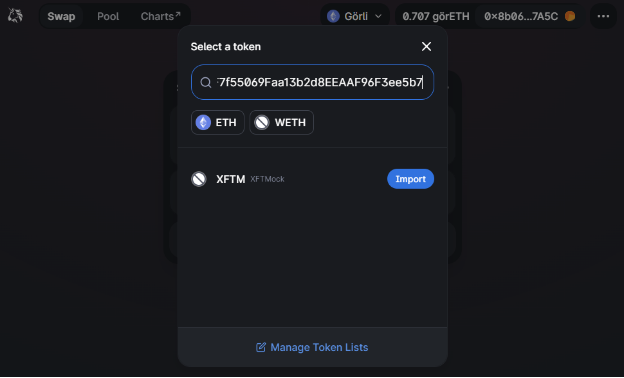Click the Ethereum icon in ETH chip
The height and width of the screenshot is (378, 624).
(x=203, y=123)
